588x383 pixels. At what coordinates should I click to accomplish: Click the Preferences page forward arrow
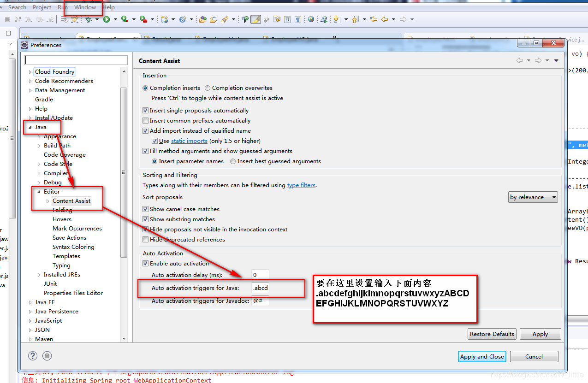[538, 60]
